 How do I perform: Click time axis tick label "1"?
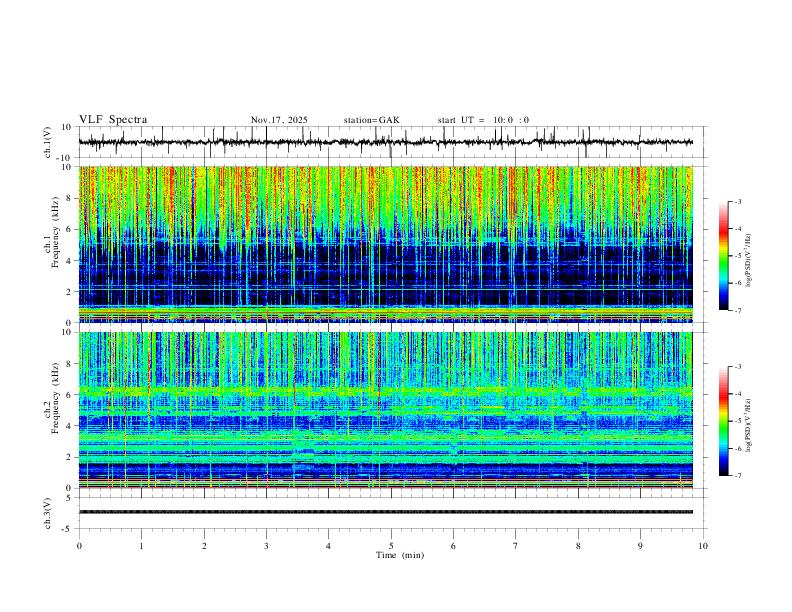pos(141,546)
